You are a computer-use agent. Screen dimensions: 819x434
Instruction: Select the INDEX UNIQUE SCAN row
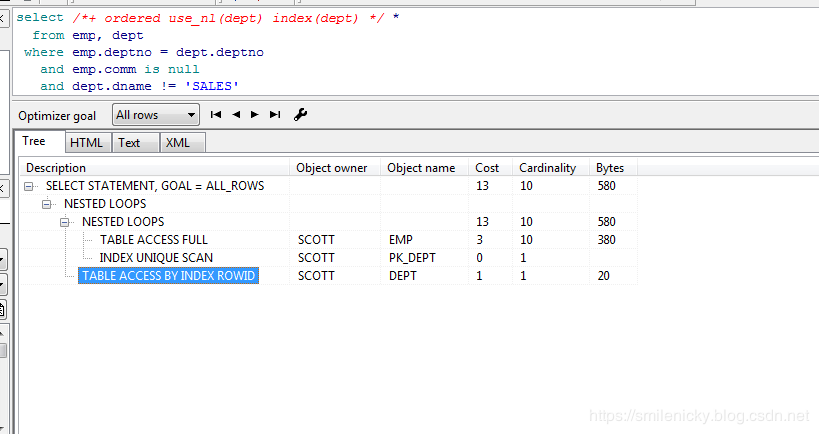click(x=156, y=258)
